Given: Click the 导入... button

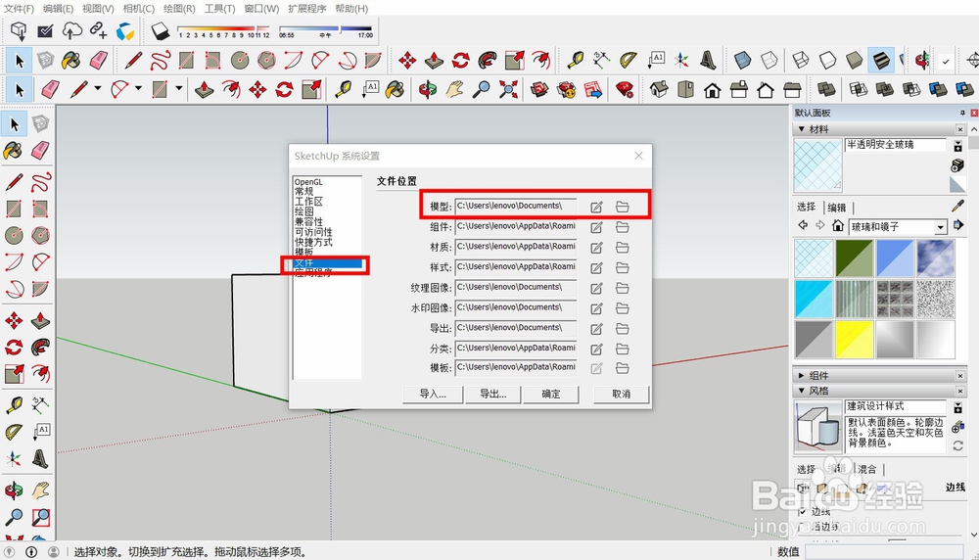Looking at the screenshot, I should click(433, 394).
